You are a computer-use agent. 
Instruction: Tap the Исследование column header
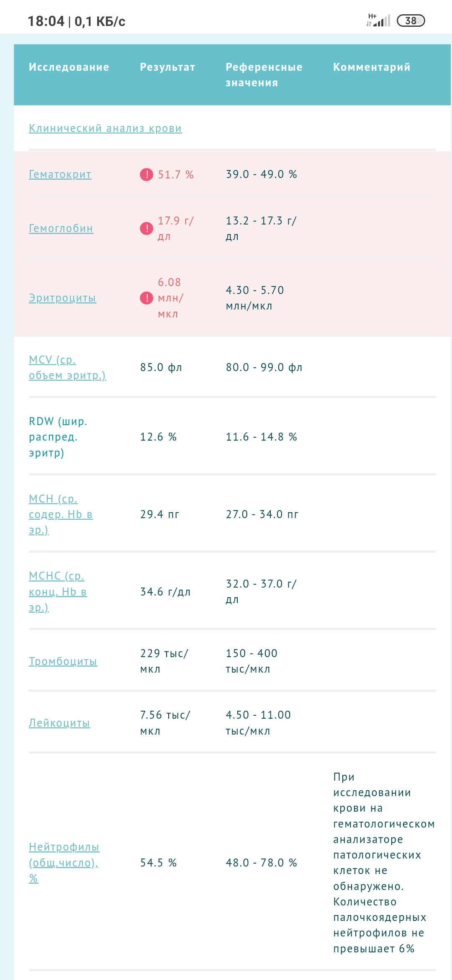(x=69, y=67)
